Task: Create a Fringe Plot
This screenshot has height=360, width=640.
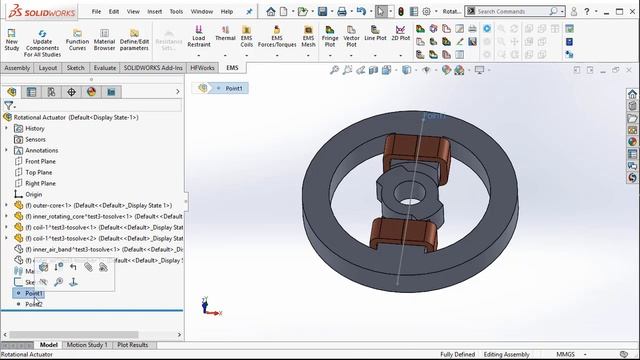Action: click(x=330, y=36)
